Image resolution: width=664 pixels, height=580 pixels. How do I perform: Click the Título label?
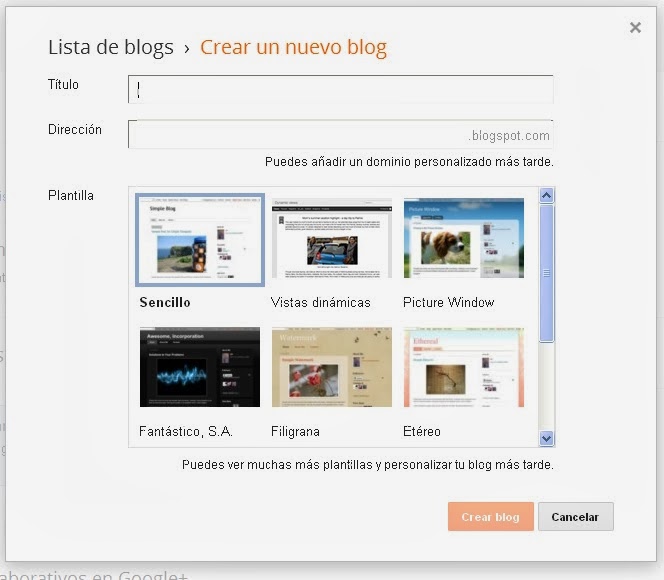click(x=63, y=84)
